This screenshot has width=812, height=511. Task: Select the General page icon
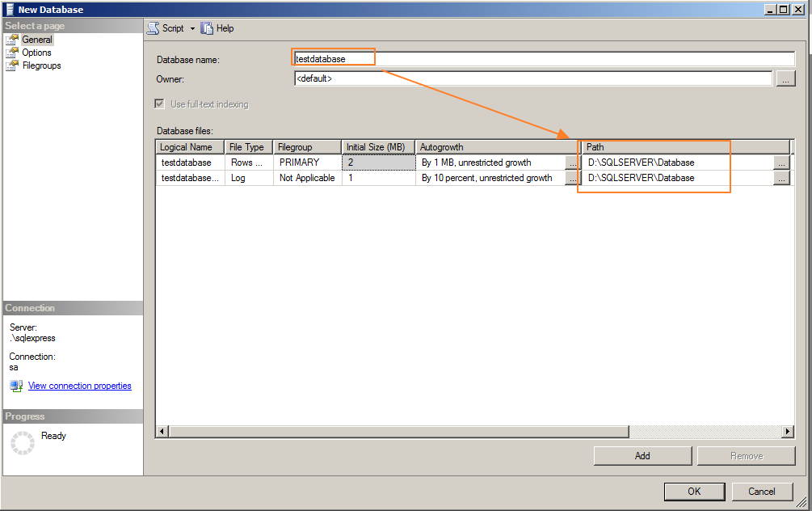[13, 40]
